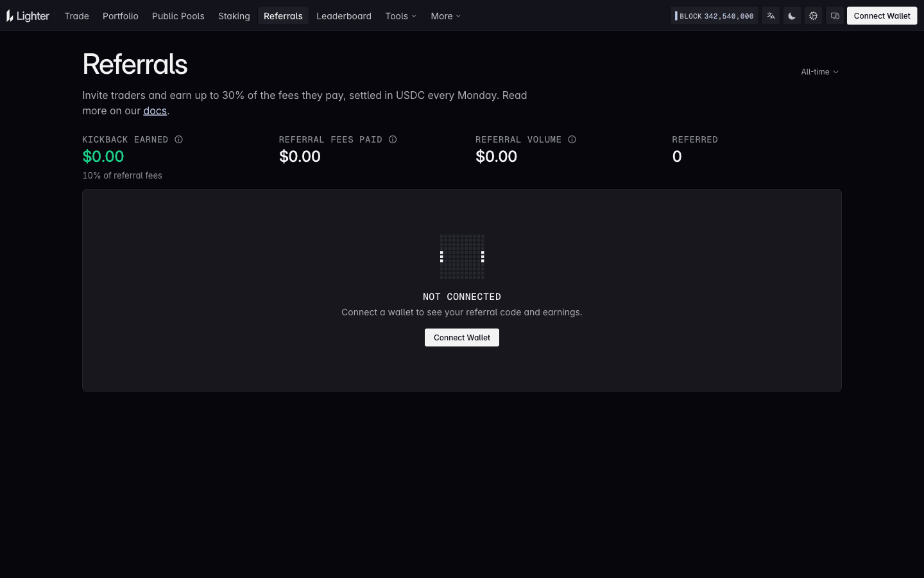Show Referral Fees Paid info icon
Image resolution: width=924 pixels, height=578 pixels.
coord(393,139)
